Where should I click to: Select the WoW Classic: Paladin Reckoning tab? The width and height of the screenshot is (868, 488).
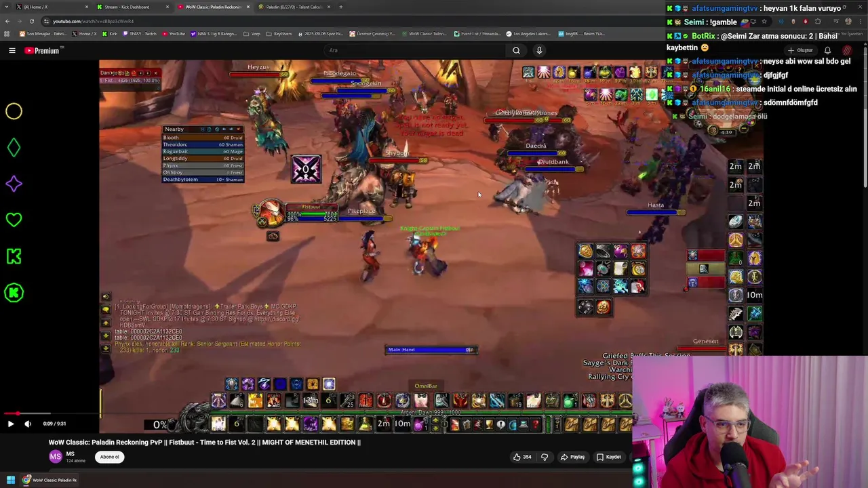click(214, 7)
